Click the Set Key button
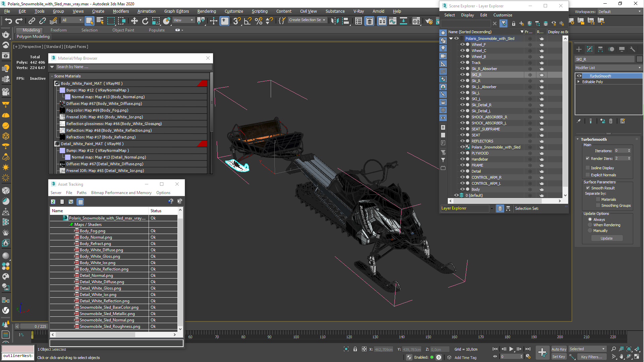 point(559,357)
